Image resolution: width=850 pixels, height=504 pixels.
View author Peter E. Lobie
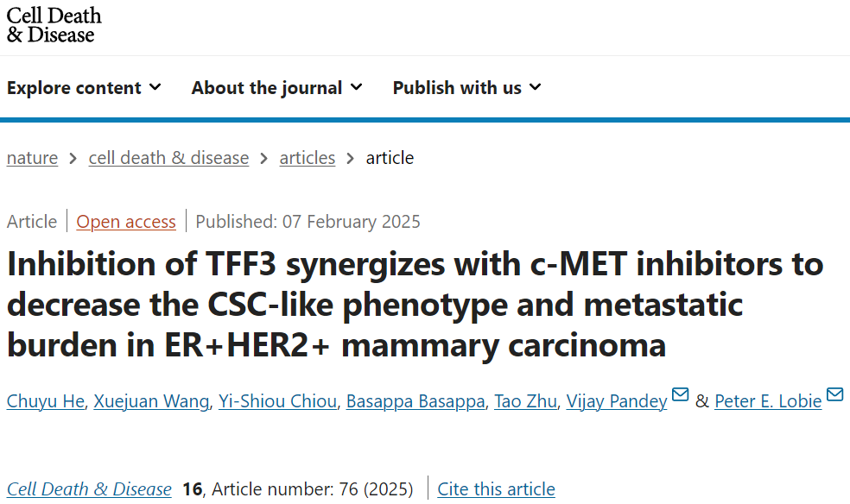768,401
